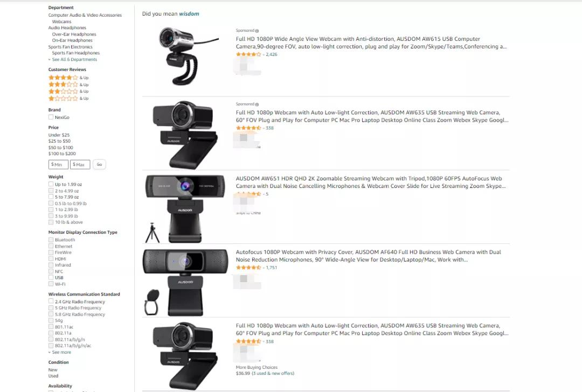
Task: Open star rating of AUSDOM AF640 webcam
Action: (x=248, y=268)
